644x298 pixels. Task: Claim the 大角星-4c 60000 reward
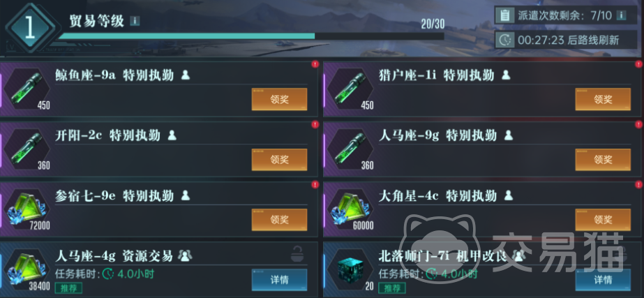(603, 220)
